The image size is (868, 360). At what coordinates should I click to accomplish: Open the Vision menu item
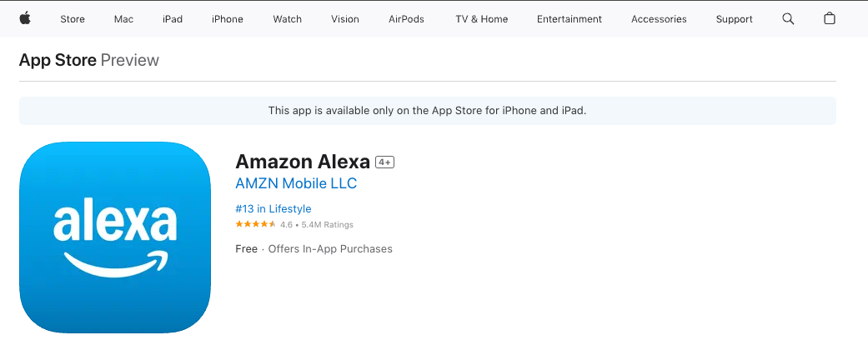coord(345,19)
